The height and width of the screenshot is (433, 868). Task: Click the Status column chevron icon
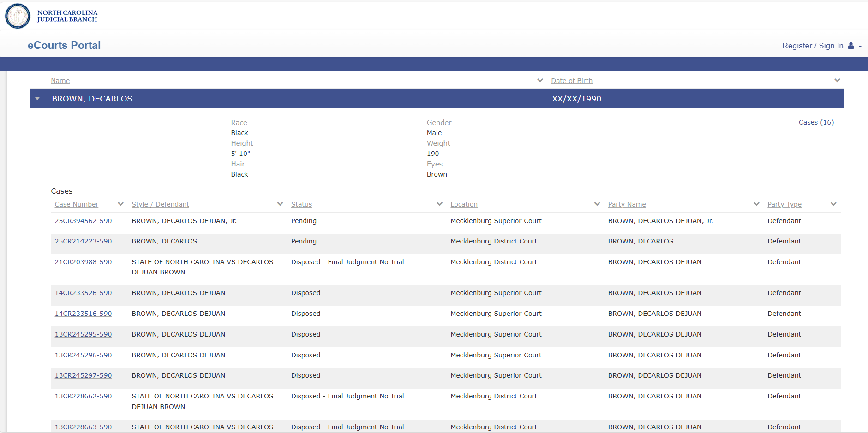point(439,204)
